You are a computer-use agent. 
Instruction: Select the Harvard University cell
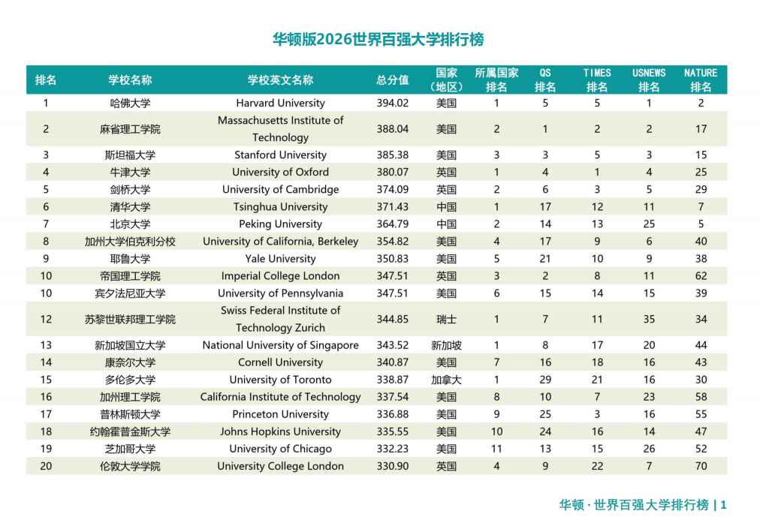[x=280, y=103]
